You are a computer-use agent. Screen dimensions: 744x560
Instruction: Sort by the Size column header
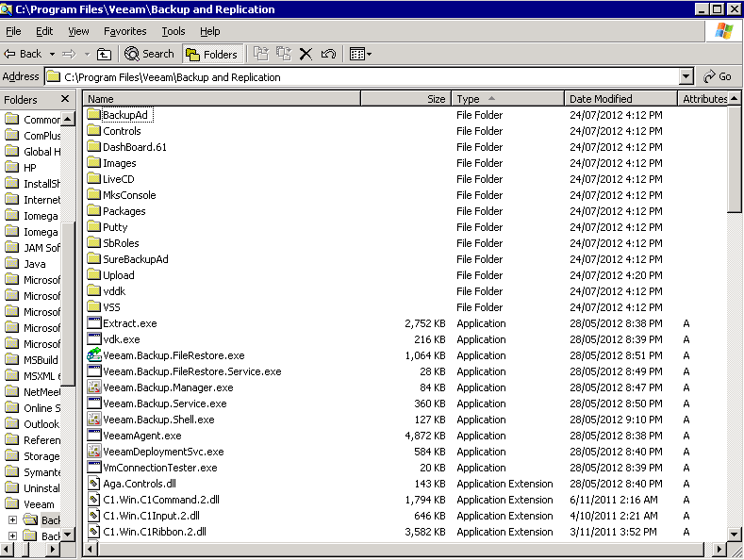(405, 99)
